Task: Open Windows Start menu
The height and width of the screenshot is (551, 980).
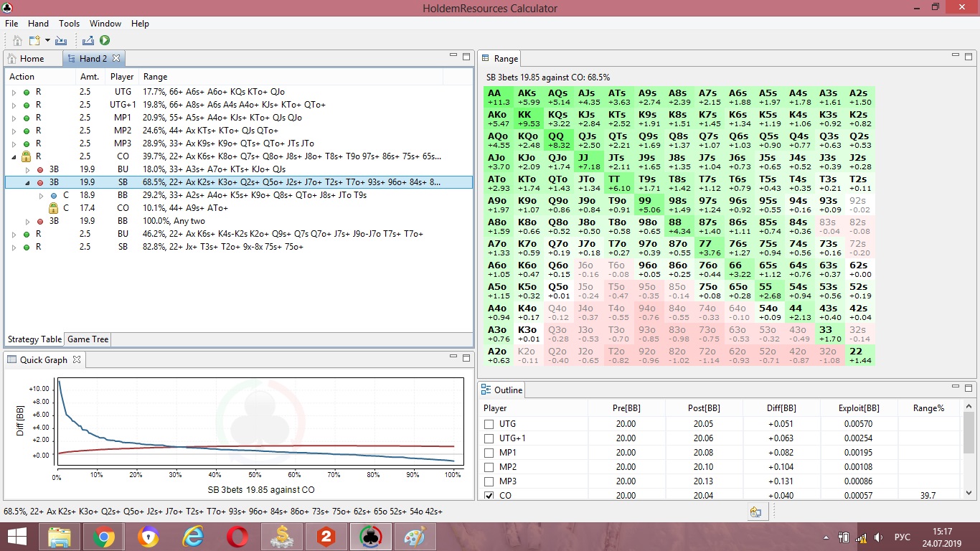Action: click(17, 537)
